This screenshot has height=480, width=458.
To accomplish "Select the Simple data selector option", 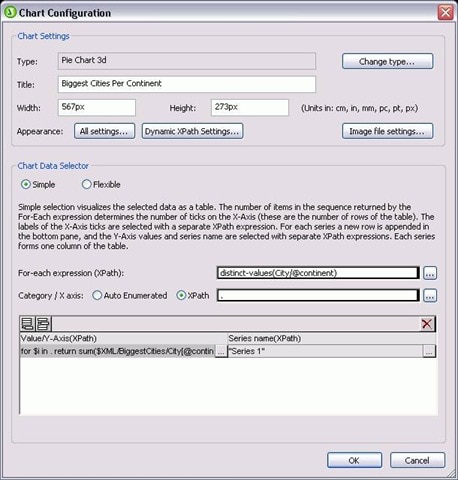I will [26, 184].
